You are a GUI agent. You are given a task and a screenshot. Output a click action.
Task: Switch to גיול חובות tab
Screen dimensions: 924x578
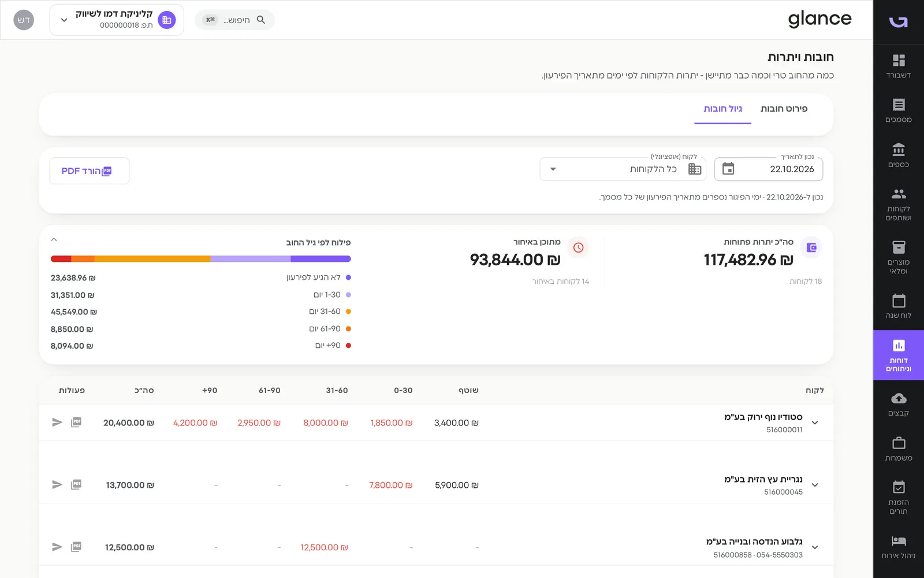(722, 109)
